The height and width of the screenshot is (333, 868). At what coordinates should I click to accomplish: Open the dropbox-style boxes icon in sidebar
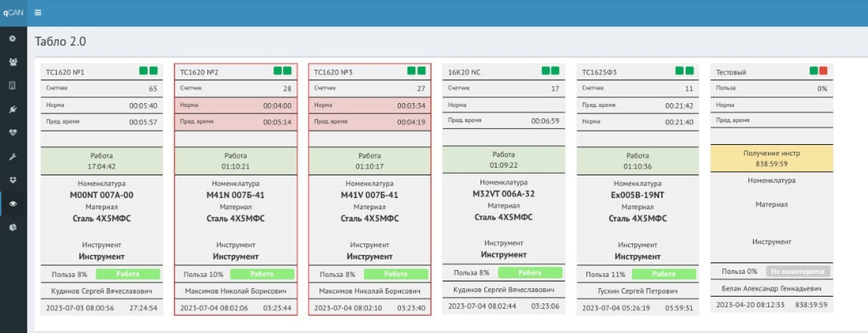click(x=13, y=179)
